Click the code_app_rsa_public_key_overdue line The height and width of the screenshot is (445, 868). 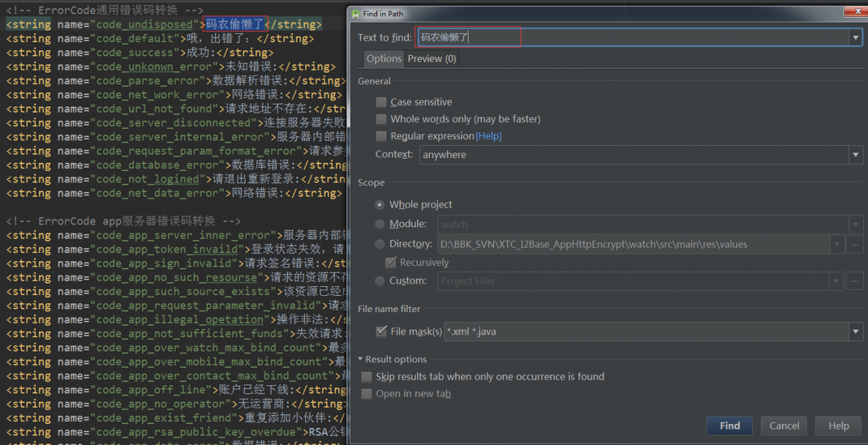176,432
